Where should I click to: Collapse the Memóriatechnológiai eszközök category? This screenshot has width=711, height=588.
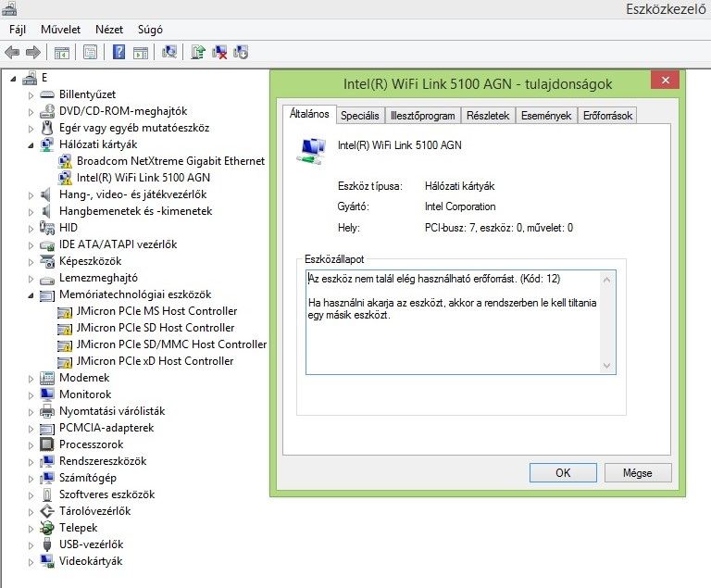click(x=31, y=295)
